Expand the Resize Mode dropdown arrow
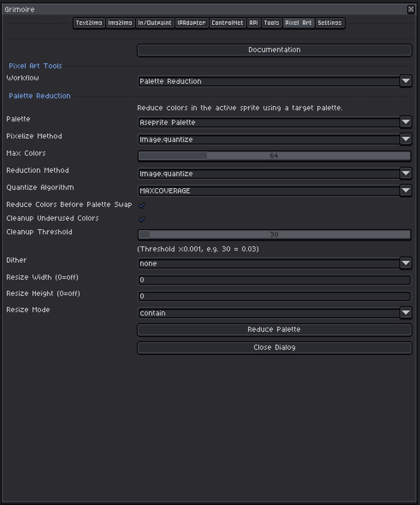Image resolution: width=420 pixels, height=505 pixels. [x=406, y=313]
